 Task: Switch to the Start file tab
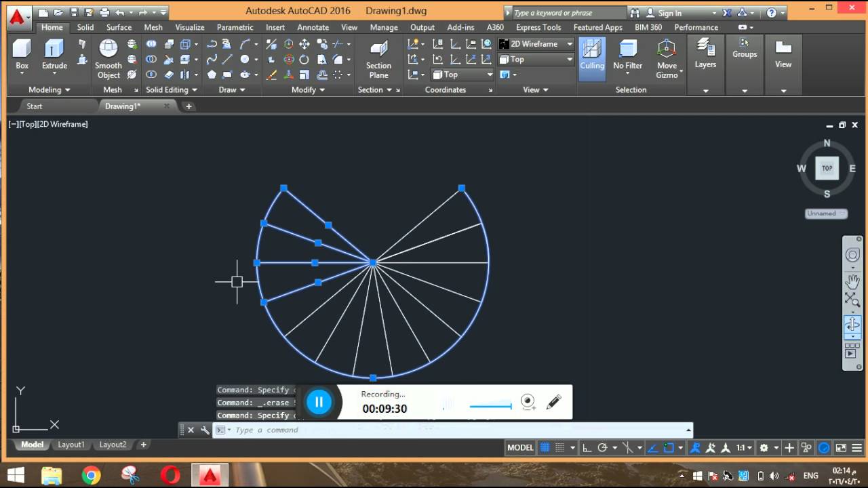point(34,106)
